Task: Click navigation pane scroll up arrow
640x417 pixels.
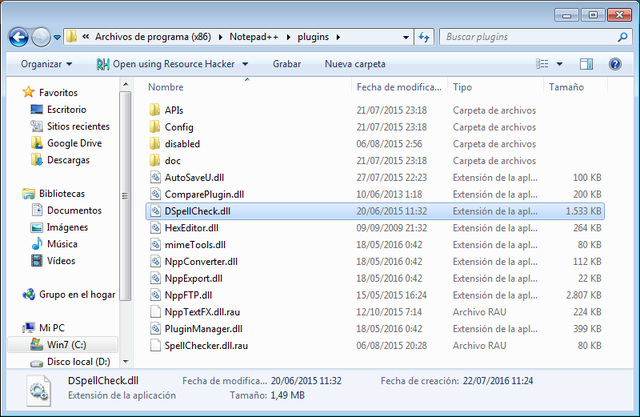Action: [x=126, y=84]
